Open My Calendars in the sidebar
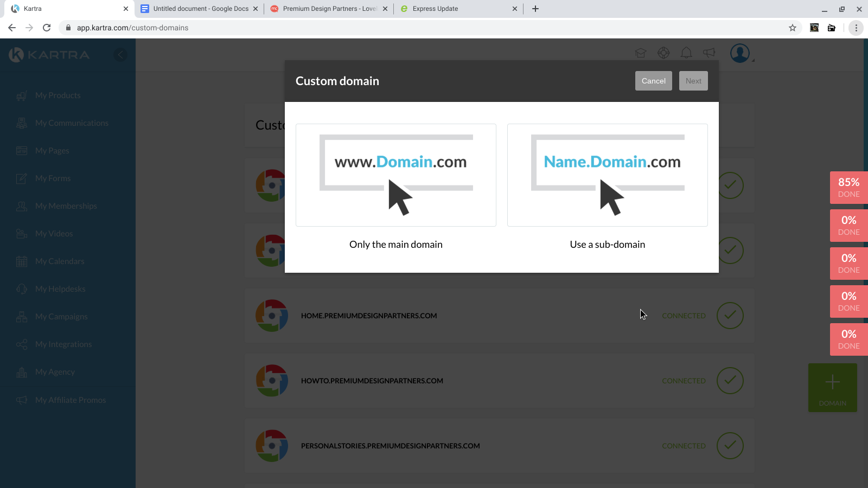 (60, 261)
